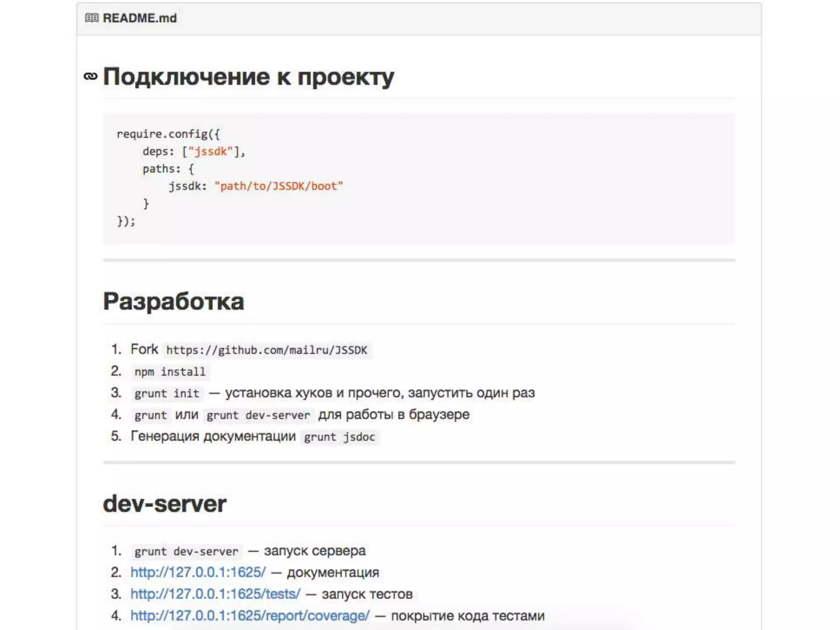Click the npm install code snippet
The width and height of the screenshot is (840, 630).
point(170,372)
